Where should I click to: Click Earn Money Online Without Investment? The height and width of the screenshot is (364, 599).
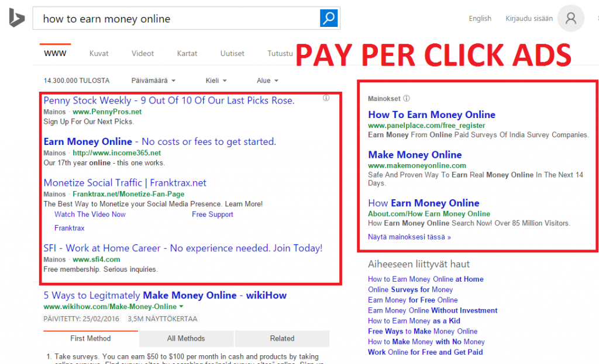[432, 311]
